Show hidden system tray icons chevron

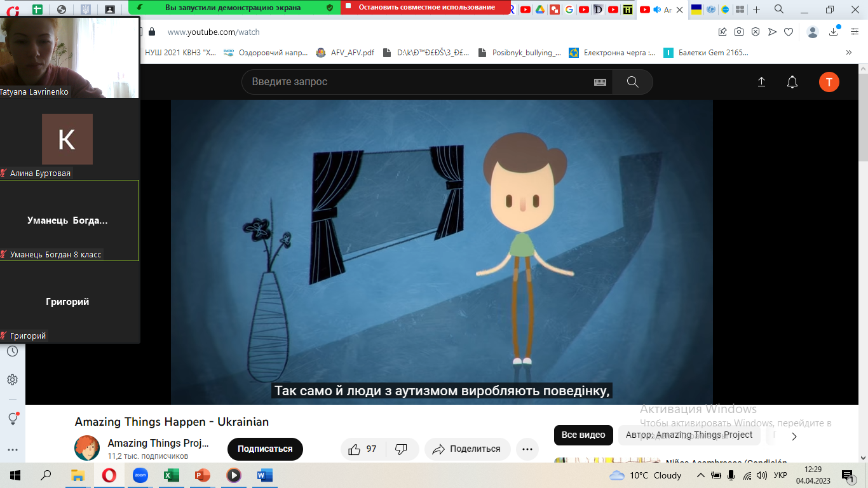pyautogui.click(x=700, y=475)
